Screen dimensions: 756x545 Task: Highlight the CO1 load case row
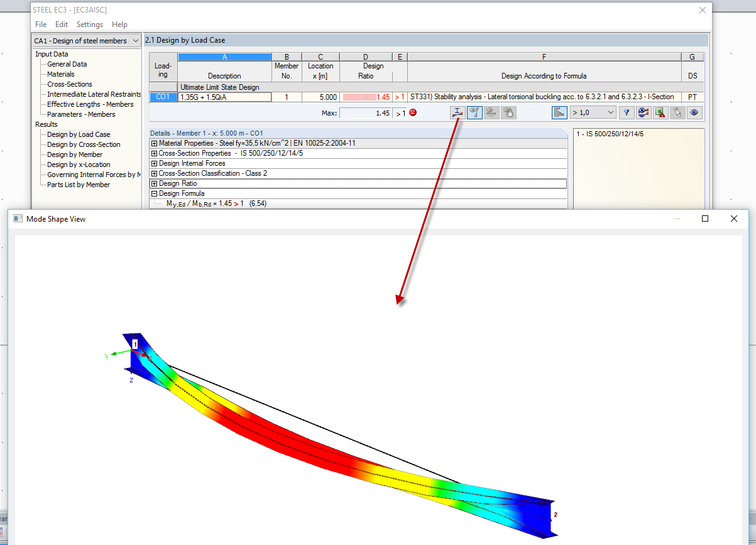[162, 96]
